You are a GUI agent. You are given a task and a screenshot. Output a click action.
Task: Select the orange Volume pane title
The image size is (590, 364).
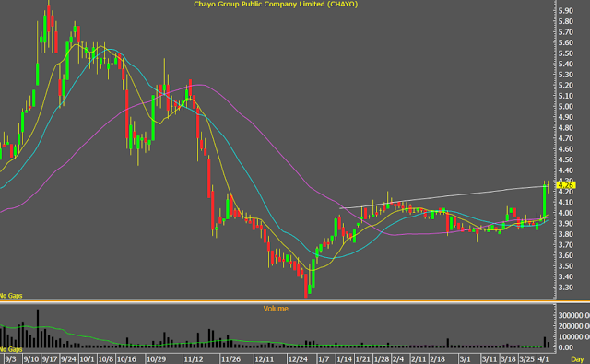(276, 309)
